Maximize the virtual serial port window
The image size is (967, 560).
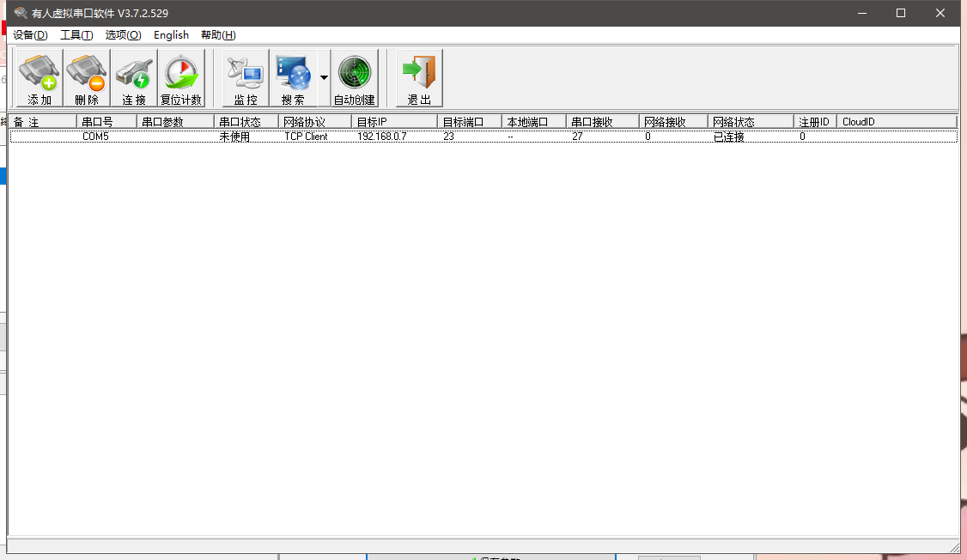click(901, 13)
